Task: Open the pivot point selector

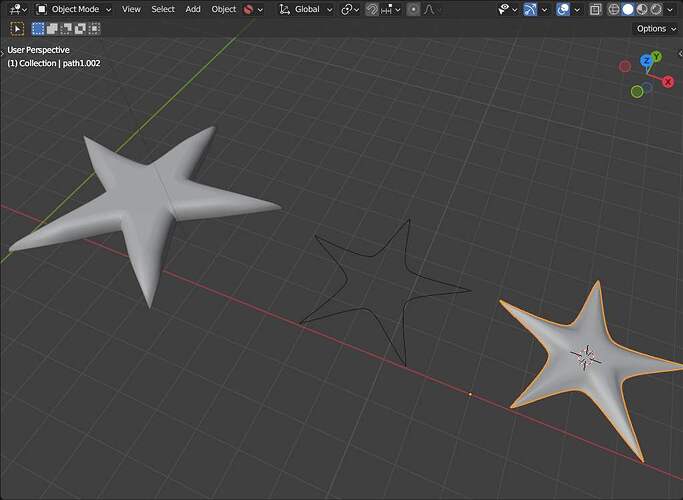Action: point(350,9)
